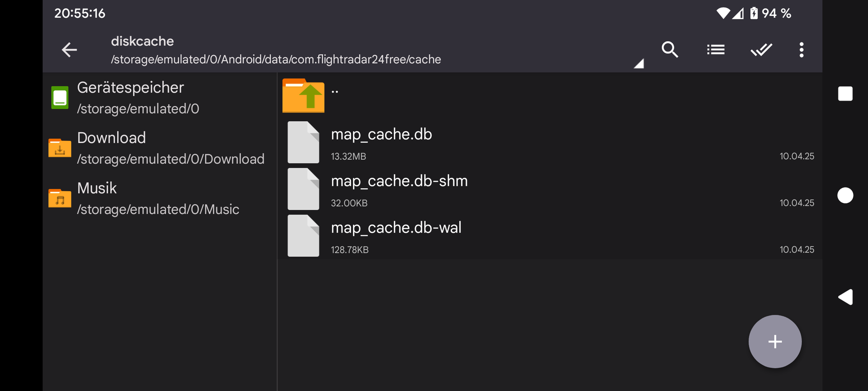Open Musik folder in sidebar
Screen dimensions: 868x391
point(158,198)
